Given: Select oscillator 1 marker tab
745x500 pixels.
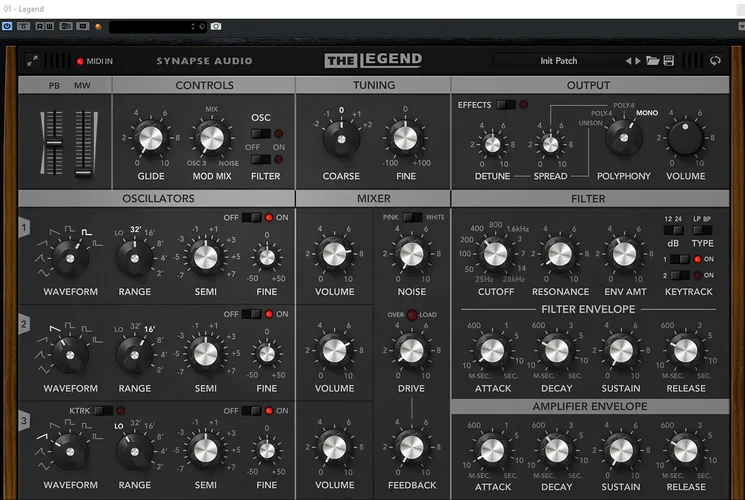Looking at the screenshot, I should [24, 228].
